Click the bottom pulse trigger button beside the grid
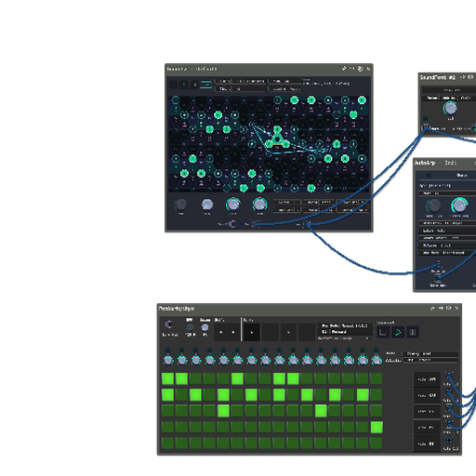 (427, 443)
